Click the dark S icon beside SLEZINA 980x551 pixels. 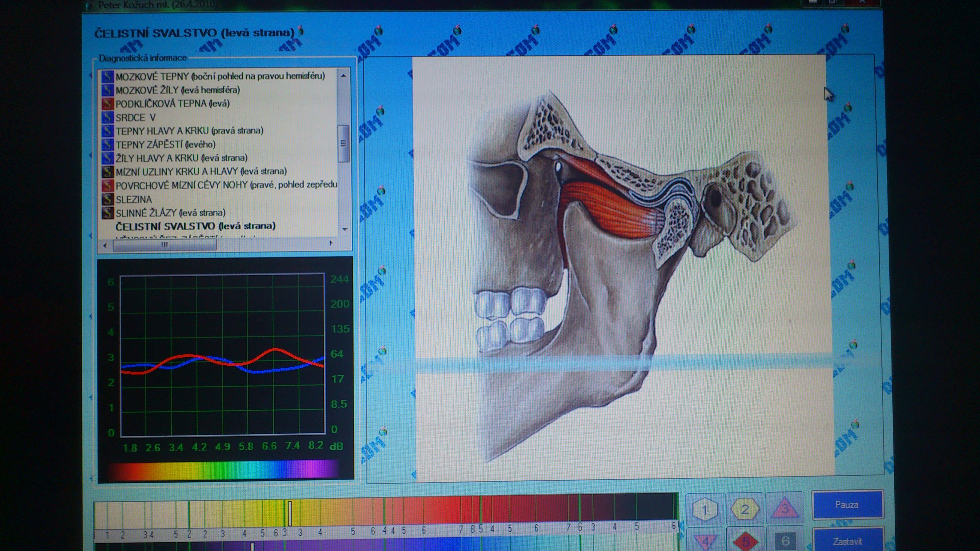pos(108,199)
